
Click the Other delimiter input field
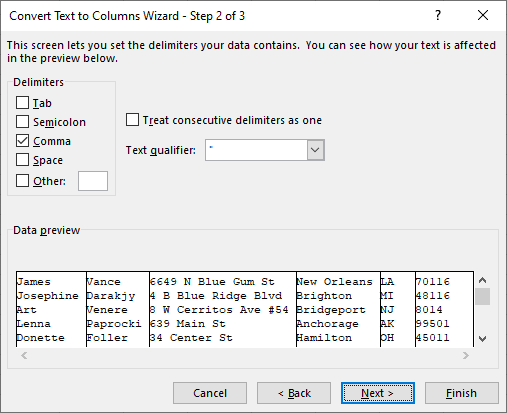[93, 181]
